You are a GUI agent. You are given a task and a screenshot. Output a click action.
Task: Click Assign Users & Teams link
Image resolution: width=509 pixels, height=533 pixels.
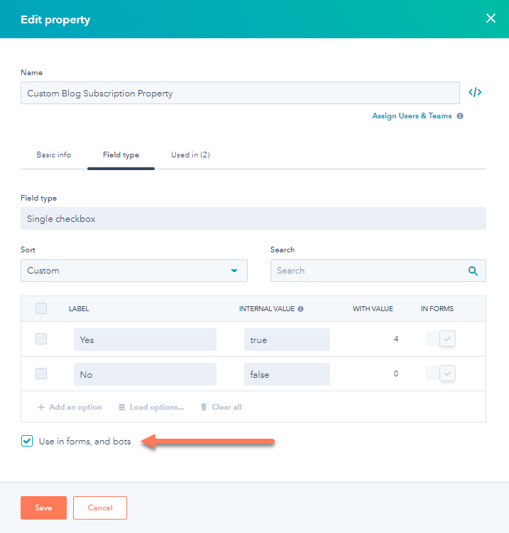412,116
